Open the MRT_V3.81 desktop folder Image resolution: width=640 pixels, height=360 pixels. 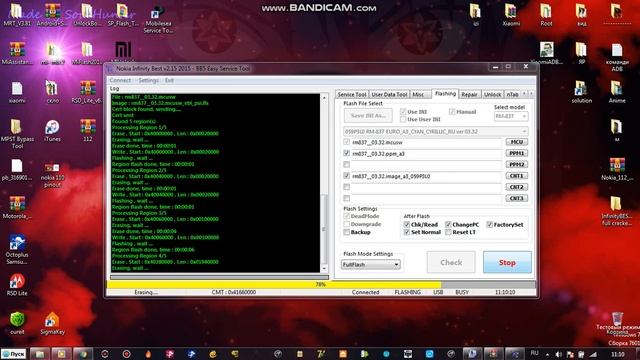coord(17,15)
